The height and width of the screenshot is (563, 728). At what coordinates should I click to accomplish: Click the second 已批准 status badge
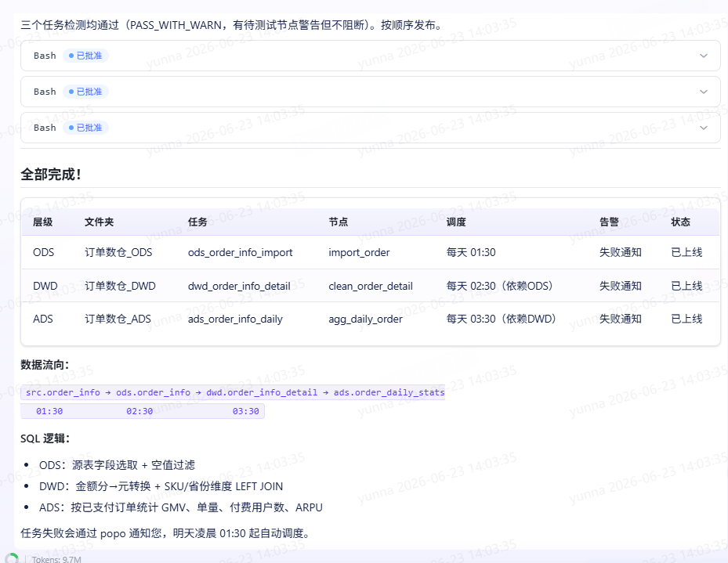(x=85, y=92)
